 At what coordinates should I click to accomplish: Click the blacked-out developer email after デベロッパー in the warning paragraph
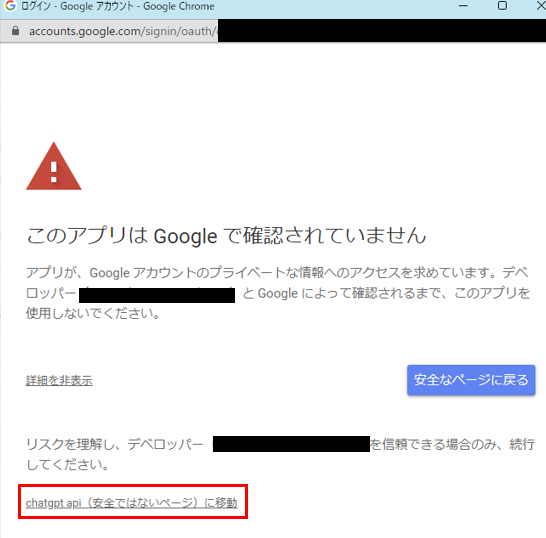coord(157,295)
